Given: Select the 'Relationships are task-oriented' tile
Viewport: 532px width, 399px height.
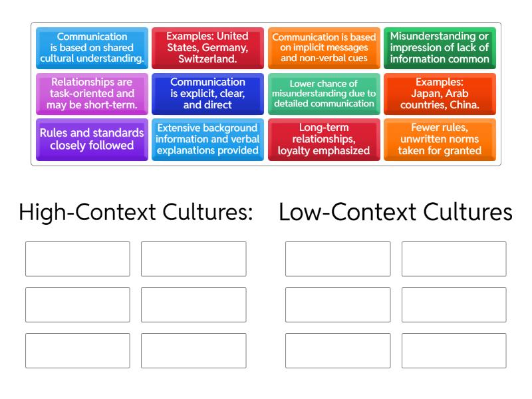Looking at the screenshot, I should click(x=91, y=94).
